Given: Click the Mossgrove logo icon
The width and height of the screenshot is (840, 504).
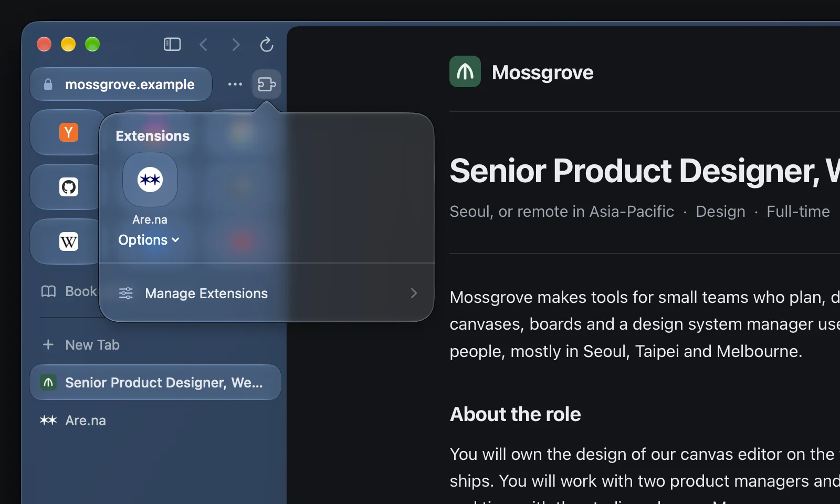Looking at the screenshot, I should pyautogui.click(x=465, y=71).
